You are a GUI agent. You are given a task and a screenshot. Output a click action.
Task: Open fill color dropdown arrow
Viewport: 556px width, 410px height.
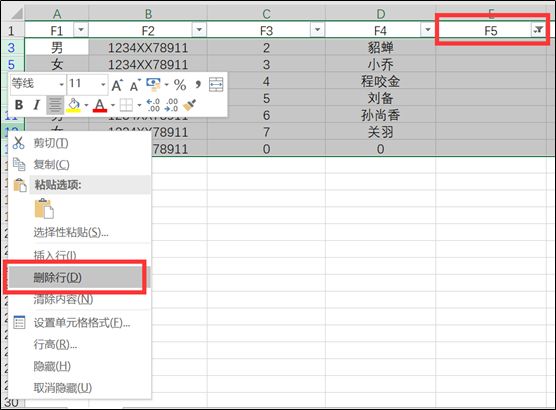pyautogui.click(x=86, y=105)
